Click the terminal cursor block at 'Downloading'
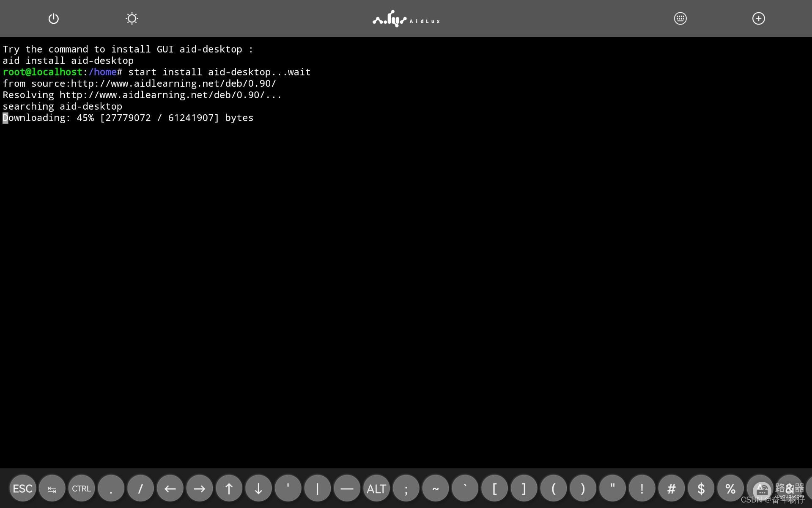This screenshot has height=508, width=812. point(5,118)
